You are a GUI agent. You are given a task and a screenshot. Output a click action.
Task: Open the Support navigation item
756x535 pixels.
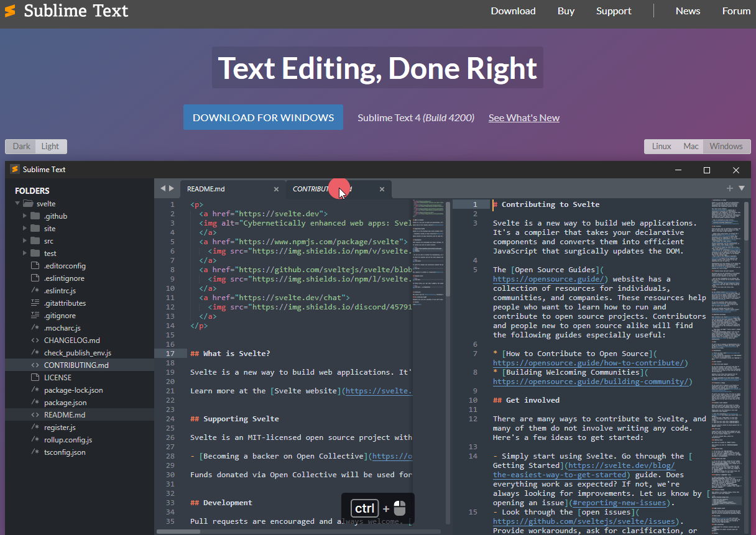614,11
